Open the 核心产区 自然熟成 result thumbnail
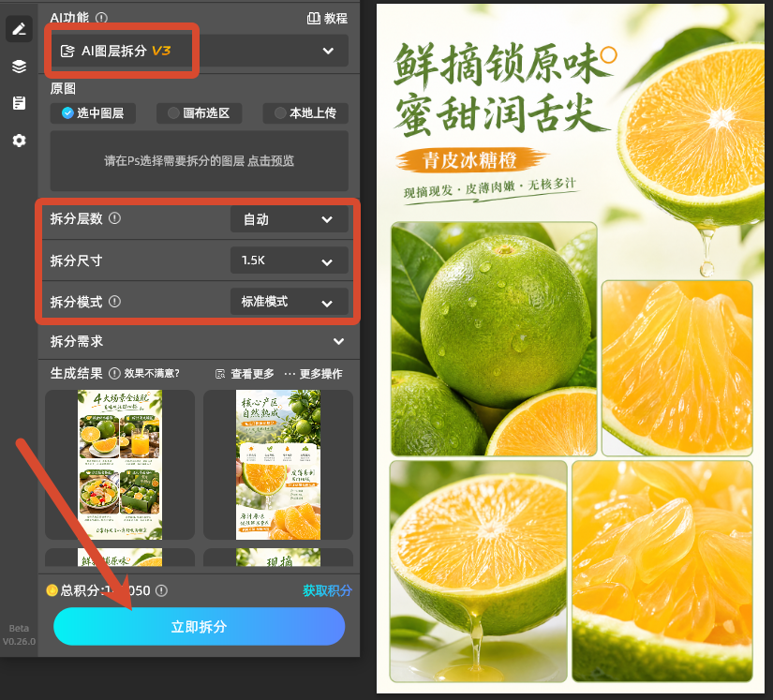Viewport: 773px width, 700px height. coord(278,465)
